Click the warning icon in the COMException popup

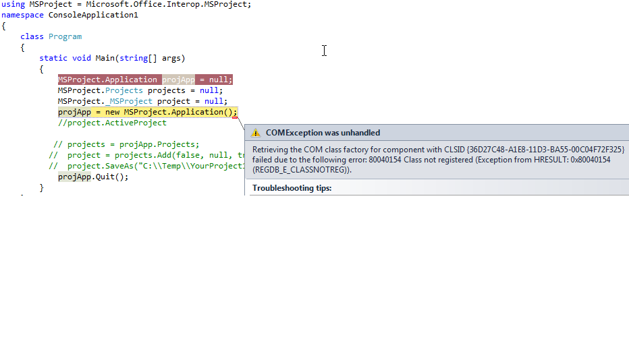click(x=256, y=133)
